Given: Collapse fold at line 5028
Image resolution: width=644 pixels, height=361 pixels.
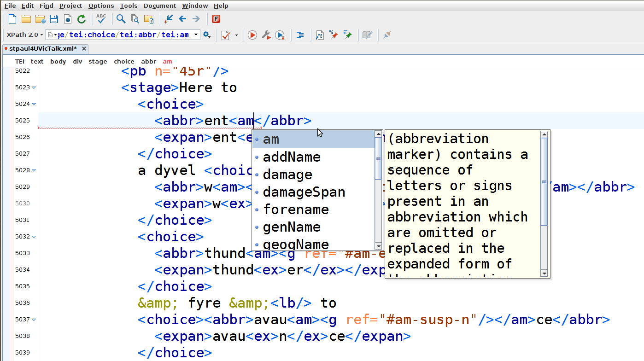Looking at the screenshot, I should coord(34,170).
